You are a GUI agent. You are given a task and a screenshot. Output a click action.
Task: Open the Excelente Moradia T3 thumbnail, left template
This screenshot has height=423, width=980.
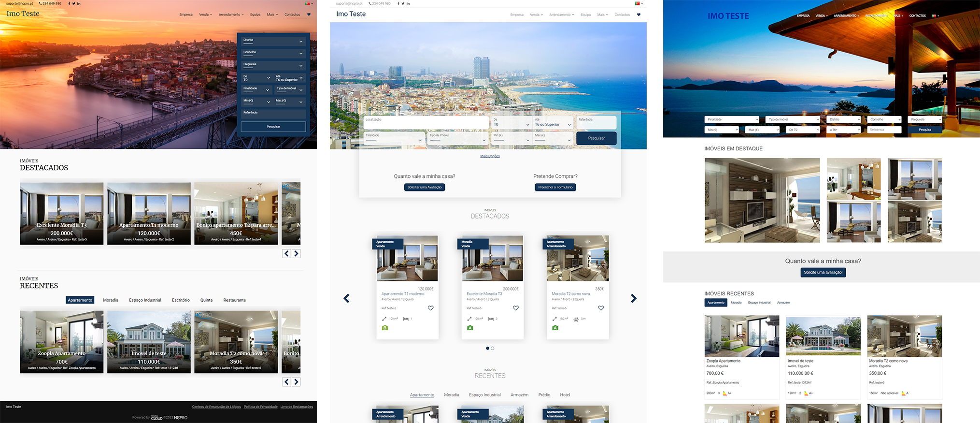point(62,213)
